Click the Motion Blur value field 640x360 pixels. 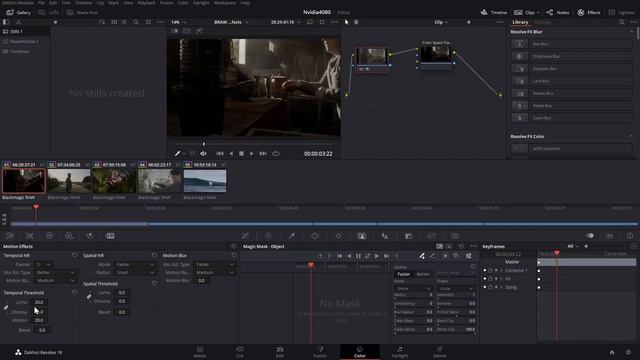[202, 281]
